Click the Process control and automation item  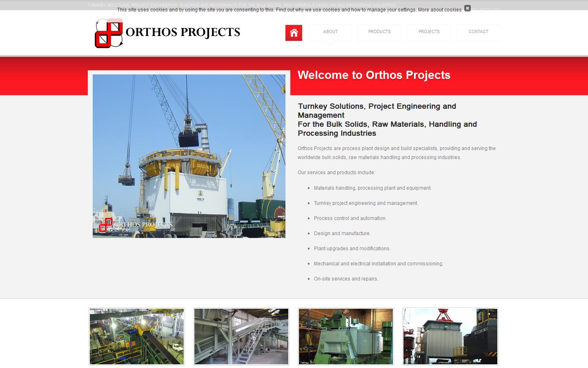[350, 218]
